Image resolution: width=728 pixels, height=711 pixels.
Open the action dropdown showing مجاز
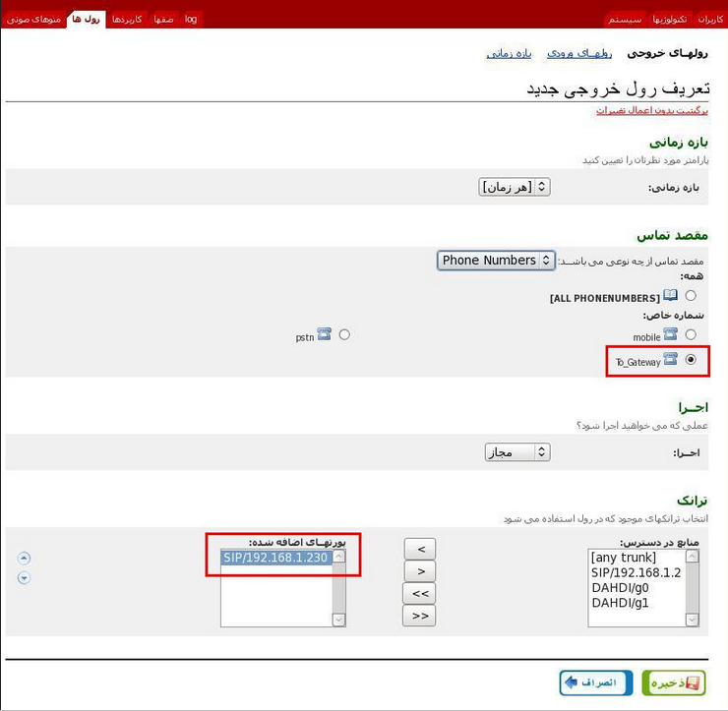click(x=517, y=452)
